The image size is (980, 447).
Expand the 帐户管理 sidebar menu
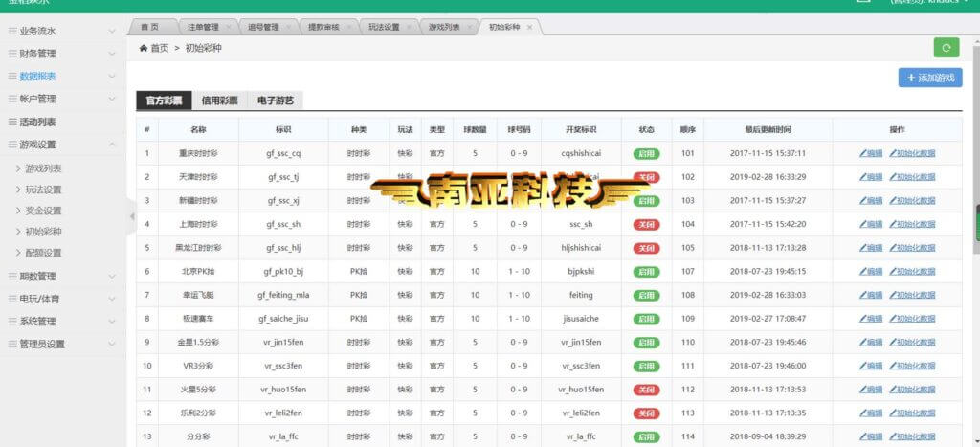(62, 99)
